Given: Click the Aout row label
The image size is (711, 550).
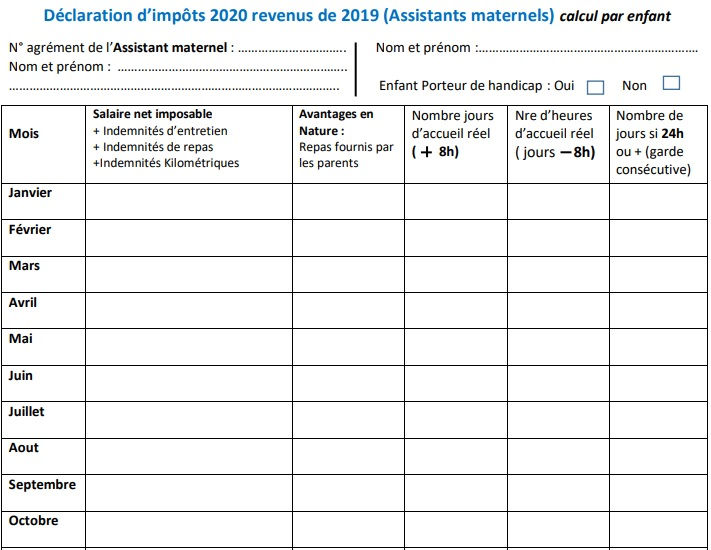Looking at the screenshot, I should 24,448.
